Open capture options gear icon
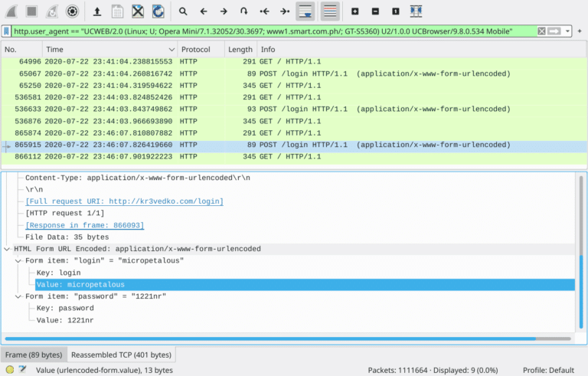The width and height of the screenshot is (588, 376). (72, 11)
